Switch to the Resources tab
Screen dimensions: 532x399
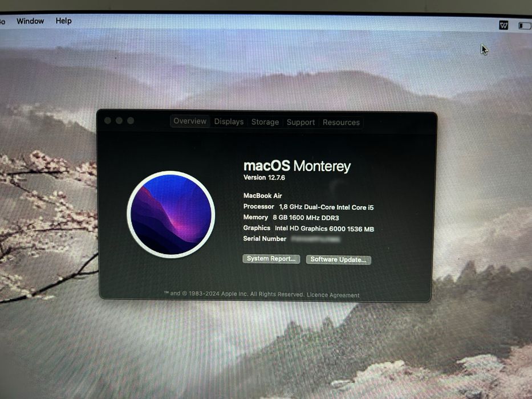(x=341, y=123)
